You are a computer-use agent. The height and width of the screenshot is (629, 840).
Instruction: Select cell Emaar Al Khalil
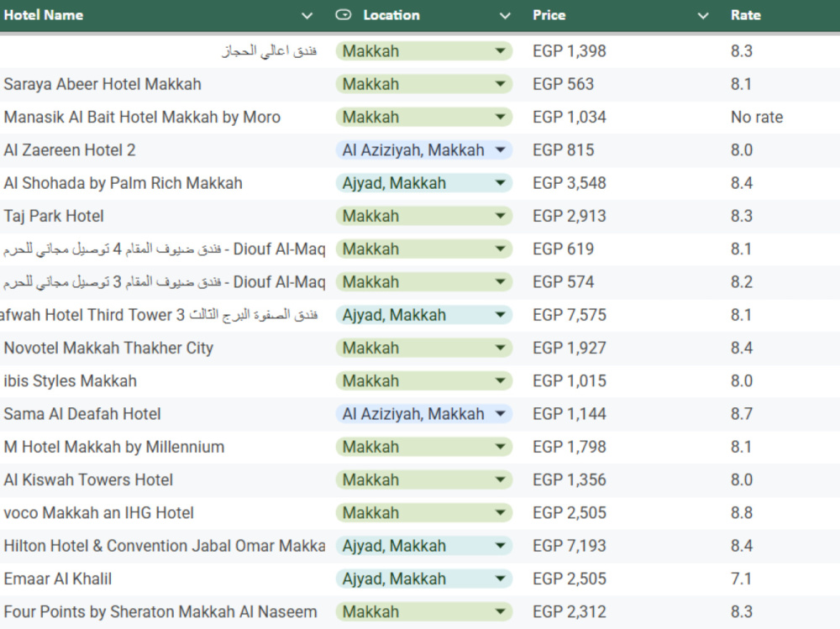pyautogui.click(x=58, y=579)
